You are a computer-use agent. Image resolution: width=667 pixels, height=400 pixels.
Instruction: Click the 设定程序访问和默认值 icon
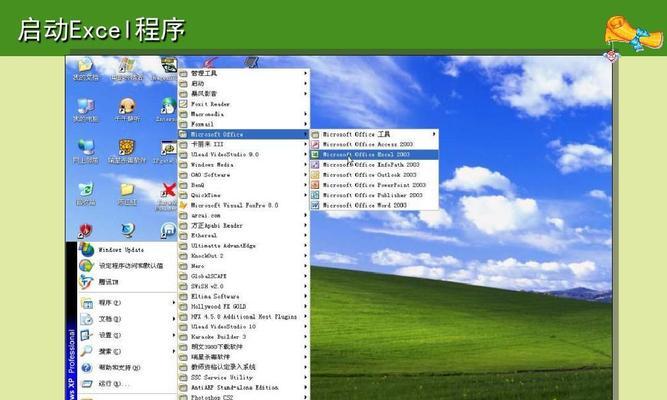[87, 266]
